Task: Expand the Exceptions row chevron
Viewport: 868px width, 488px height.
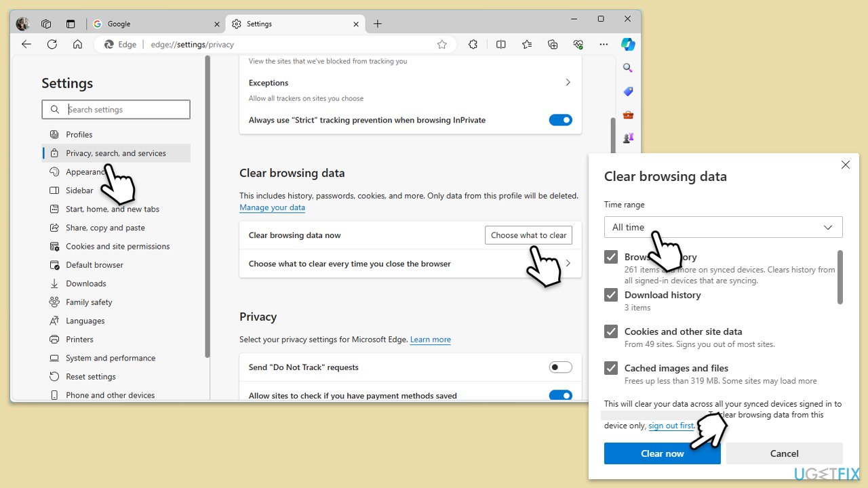Action: click(568, 82)
